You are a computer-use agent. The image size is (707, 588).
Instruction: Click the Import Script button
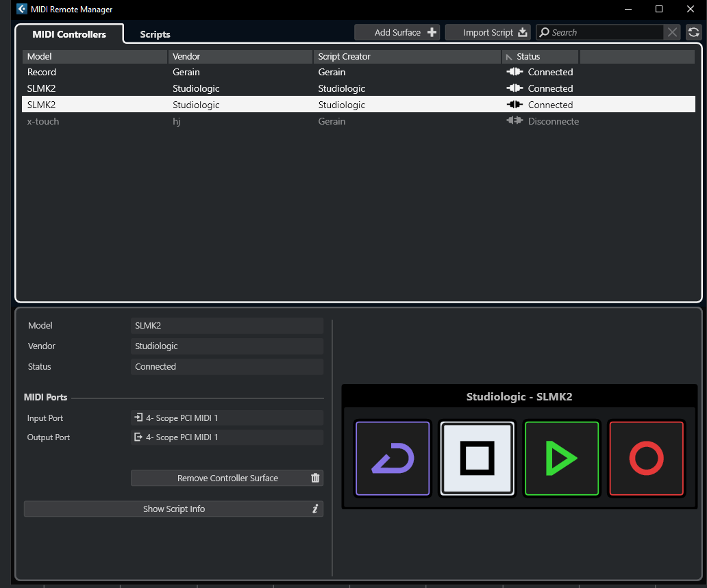tap(488, 32)
